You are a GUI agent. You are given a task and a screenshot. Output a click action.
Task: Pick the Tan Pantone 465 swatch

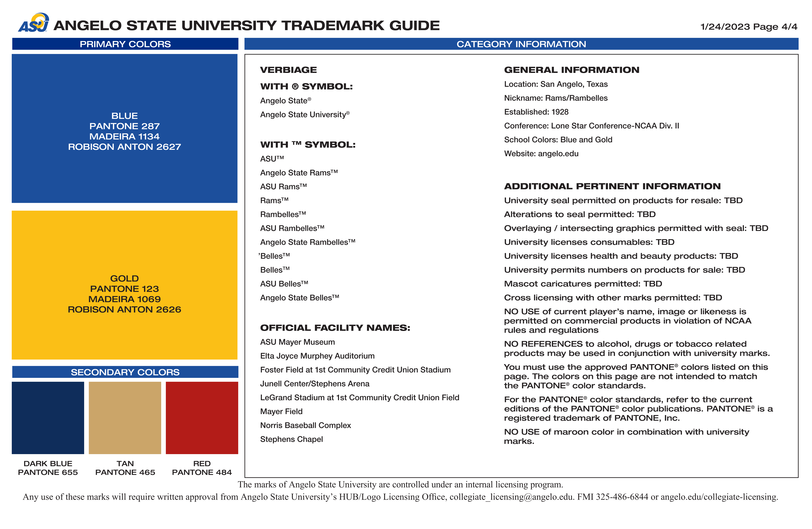pos(125,418)
